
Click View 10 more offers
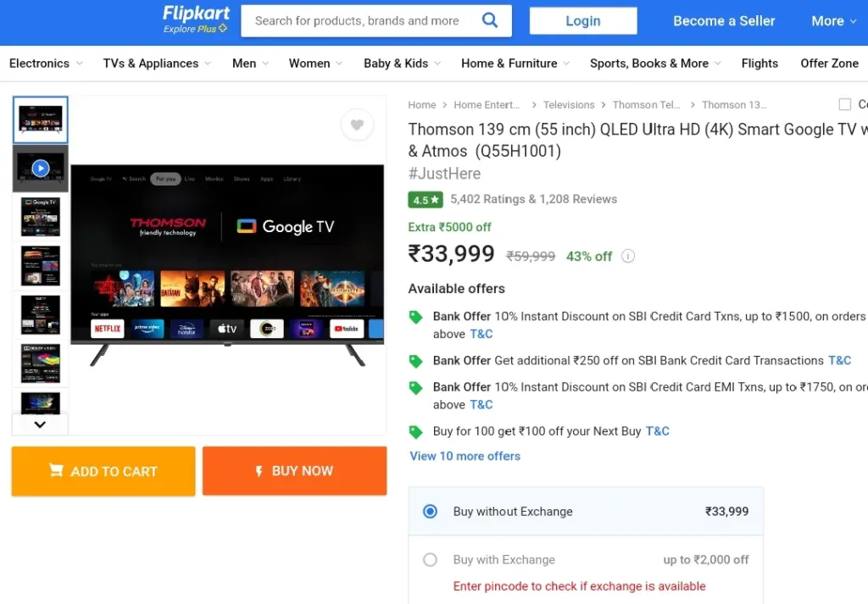tap(465, 457)
